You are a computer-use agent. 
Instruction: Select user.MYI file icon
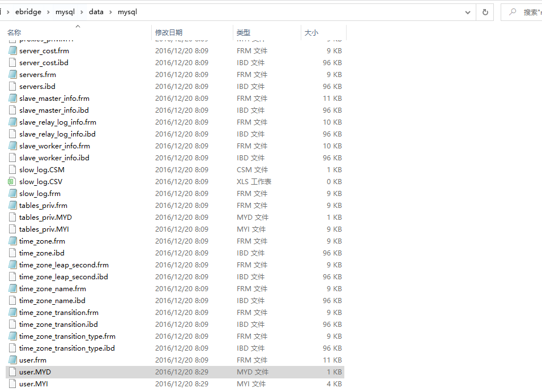click(12, 384)
